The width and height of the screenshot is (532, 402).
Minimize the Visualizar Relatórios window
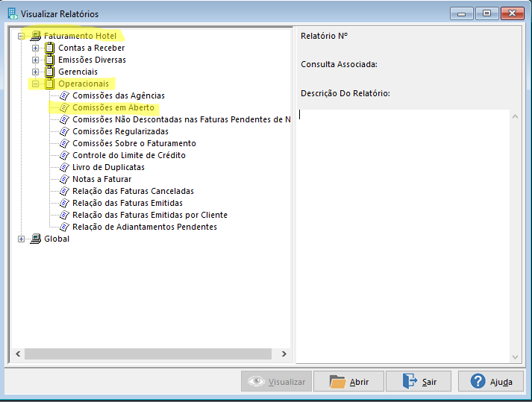click(x=461, y=13)
